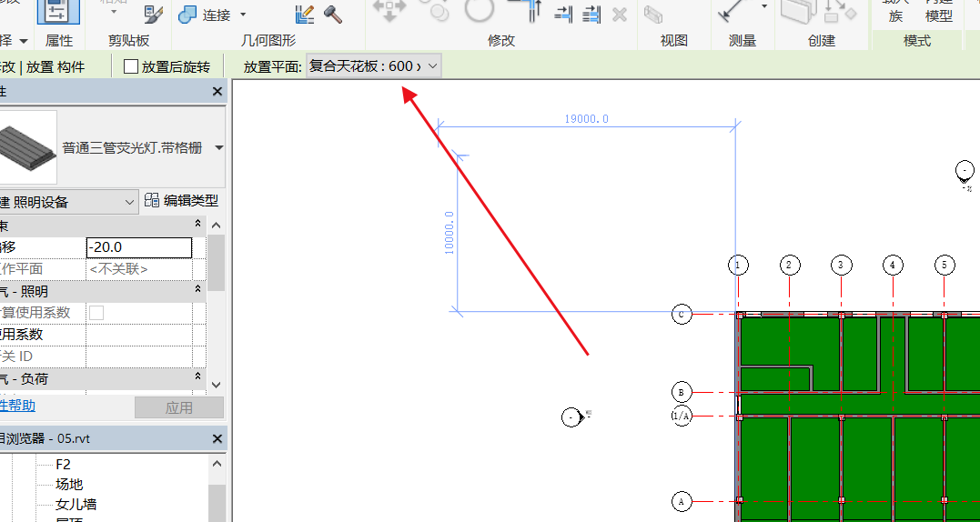Close the Properties panel
The width and height of the screenshot is (980, 522).
click(x=217, y=92)
